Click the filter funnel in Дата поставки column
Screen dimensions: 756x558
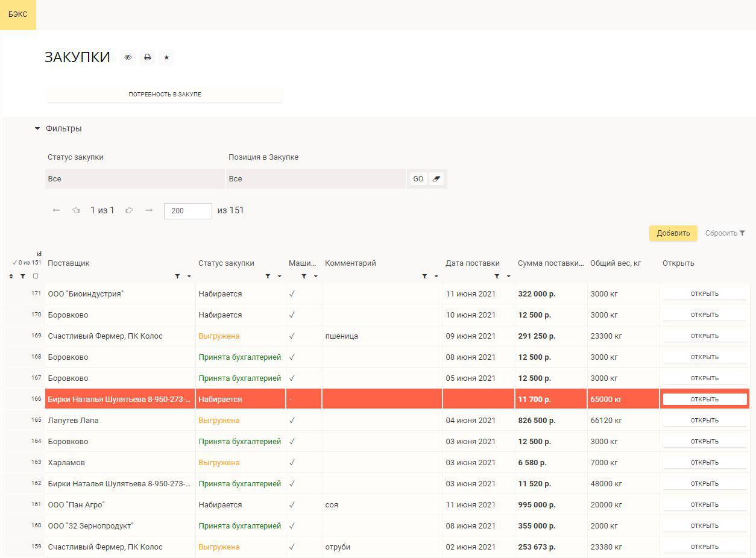click(x=497, y=277)
